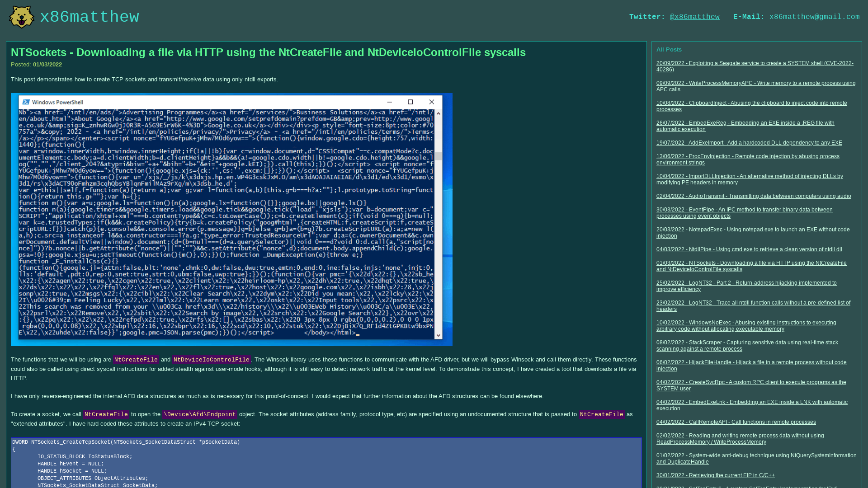Screen dimensions: 868x488
Task: Open the NotepadExec post link
Action: click(753, 233)
